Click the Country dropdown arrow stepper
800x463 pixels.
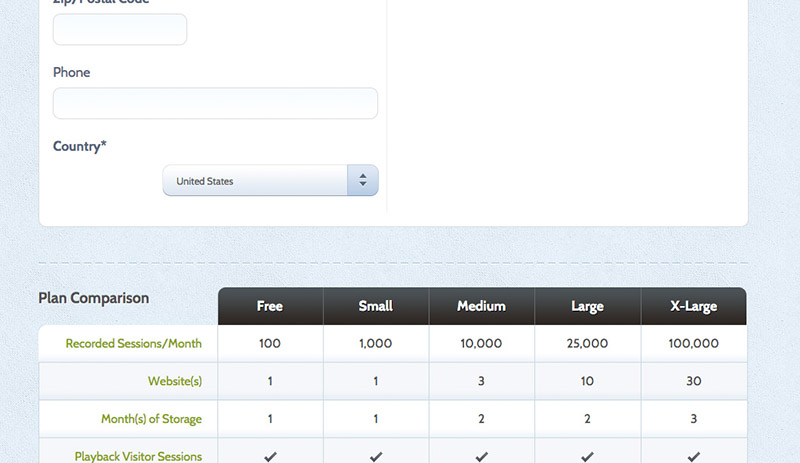point(363,180)
